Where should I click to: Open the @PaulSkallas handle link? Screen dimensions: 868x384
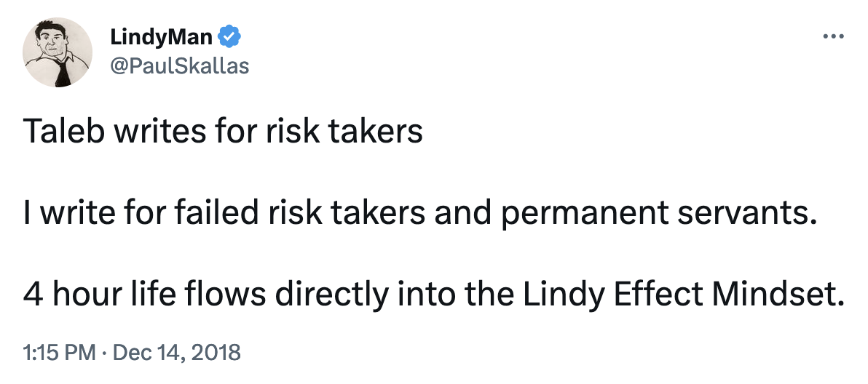179,65
